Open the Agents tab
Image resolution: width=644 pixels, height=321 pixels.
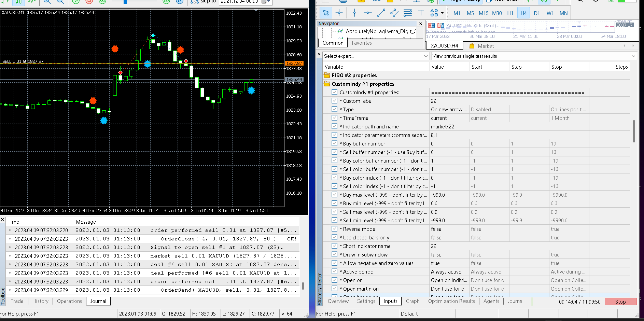click(x=491, y=301)
